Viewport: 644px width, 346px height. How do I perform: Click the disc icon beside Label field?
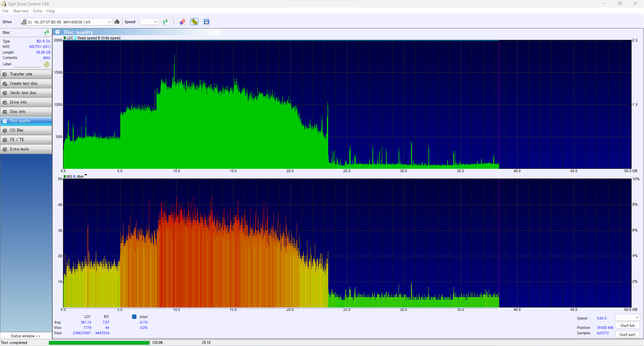coord(47,64)
